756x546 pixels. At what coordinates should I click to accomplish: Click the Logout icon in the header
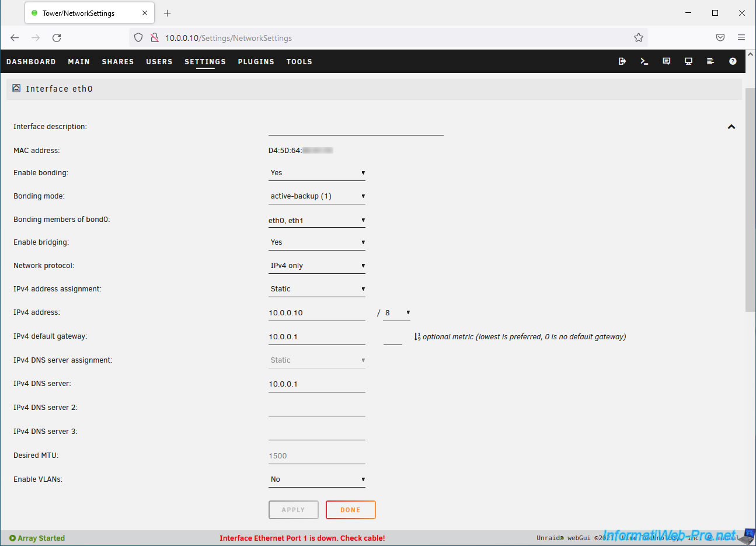click(x=622, y=61)
